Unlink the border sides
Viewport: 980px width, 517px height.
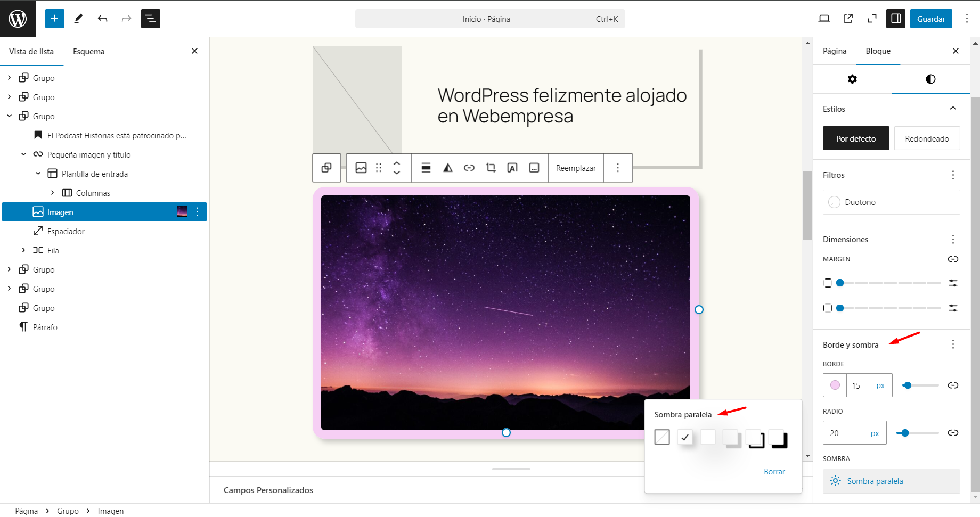(x=953, y=385)
